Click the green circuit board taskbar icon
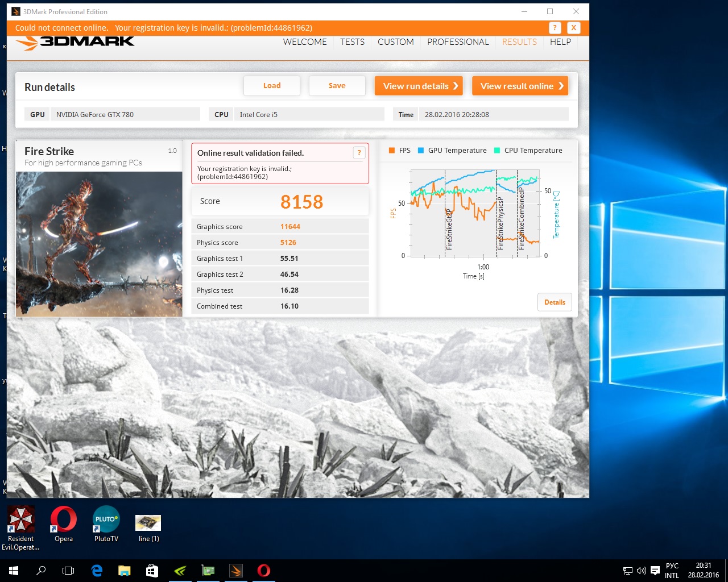The width and height of the screenshot is (728, 582). tap(208, 571)
